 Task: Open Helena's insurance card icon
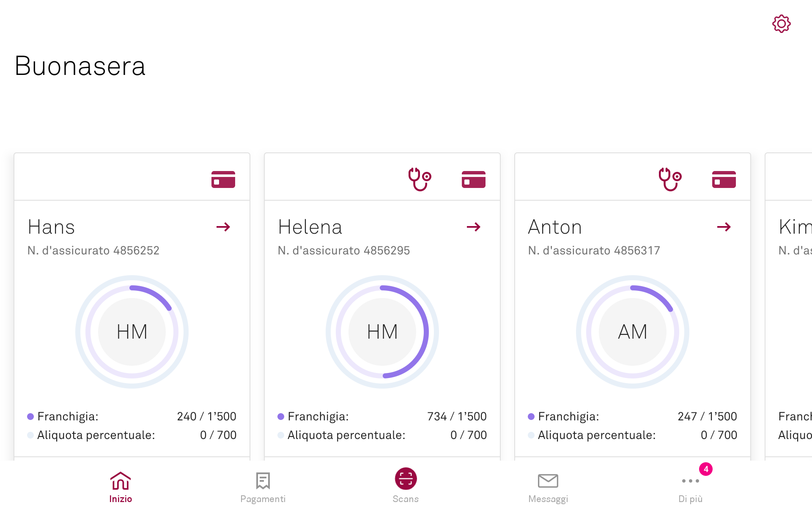coord(473,179)
